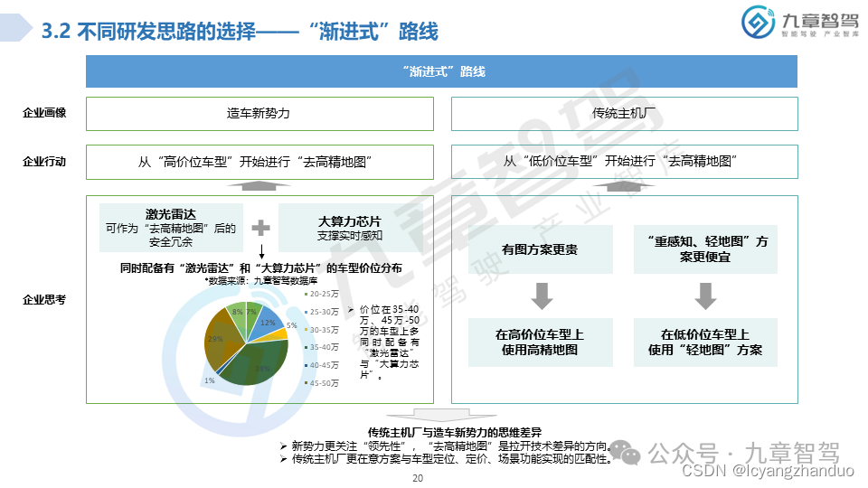The height and width of the screenshot is (488, 868).
Task: Select the bullet 新势力更关注"领先性"
Action: (451, 446)
